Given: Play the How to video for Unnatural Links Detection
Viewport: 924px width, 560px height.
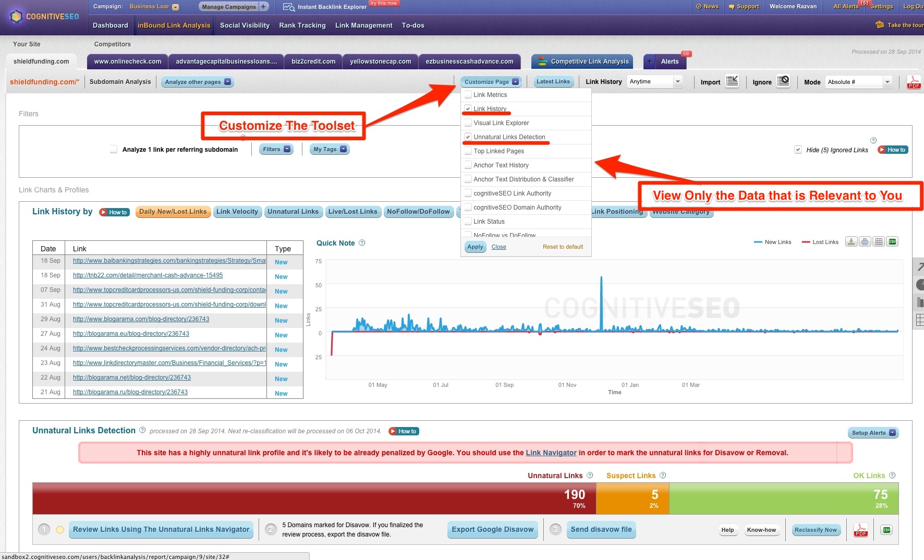Looking at the screenshot, I should click(x=403, y=431).
